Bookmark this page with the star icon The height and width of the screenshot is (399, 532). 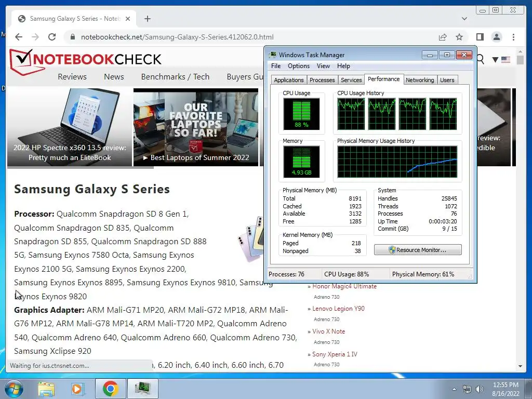(x=459, y=37)
